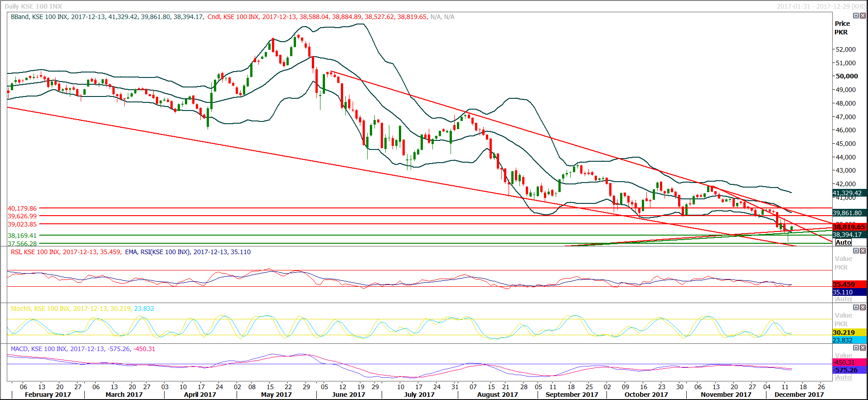Click December 2017 on the time axis
The image size is (868, 400).
coord(799,395)
